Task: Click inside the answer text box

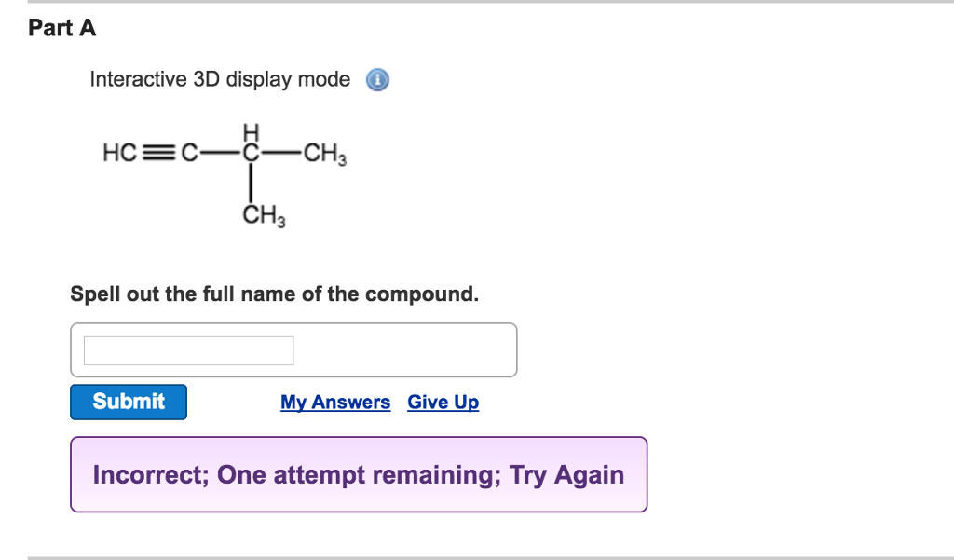Action: pyautogui.click(x=189, y=350)
